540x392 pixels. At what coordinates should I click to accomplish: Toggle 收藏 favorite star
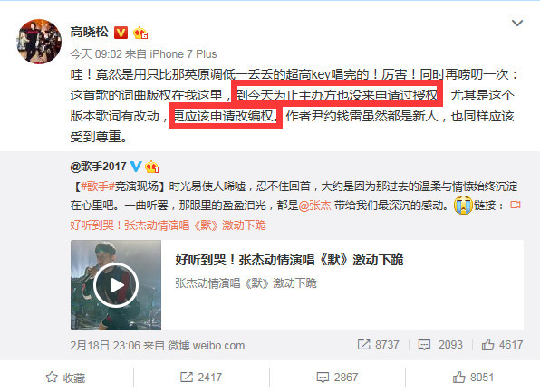click(x=65, y=378)
